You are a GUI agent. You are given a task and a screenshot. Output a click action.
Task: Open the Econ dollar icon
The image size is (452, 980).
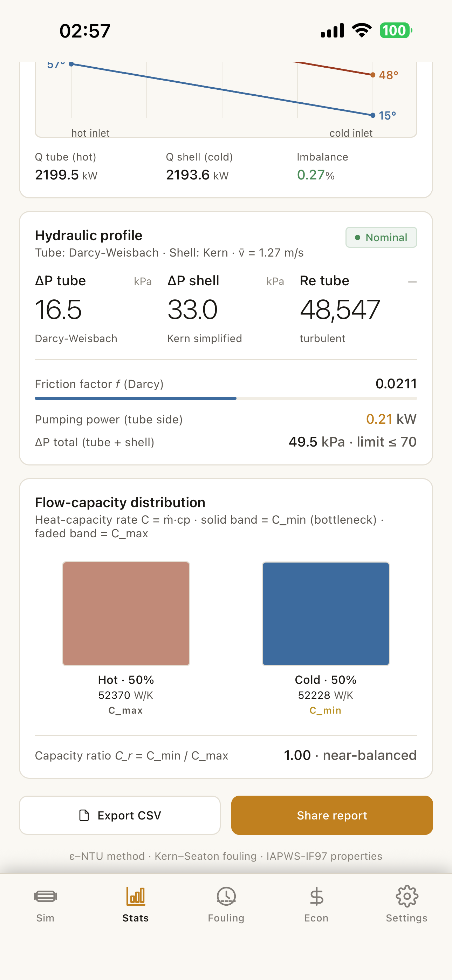(x=316, y=896)
